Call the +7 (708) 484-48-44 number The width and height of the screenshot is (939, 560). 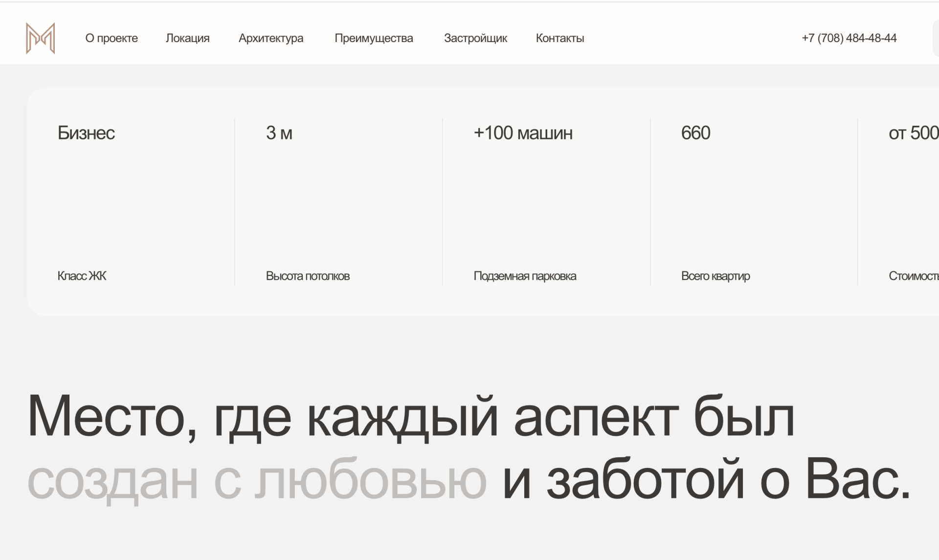[x=849, y=38]
